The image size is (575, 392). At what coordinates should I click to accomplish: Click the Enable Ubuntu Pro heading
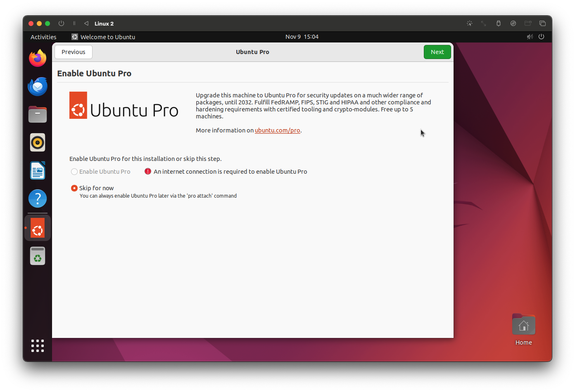pyautogui.click(x=94, y=73)
